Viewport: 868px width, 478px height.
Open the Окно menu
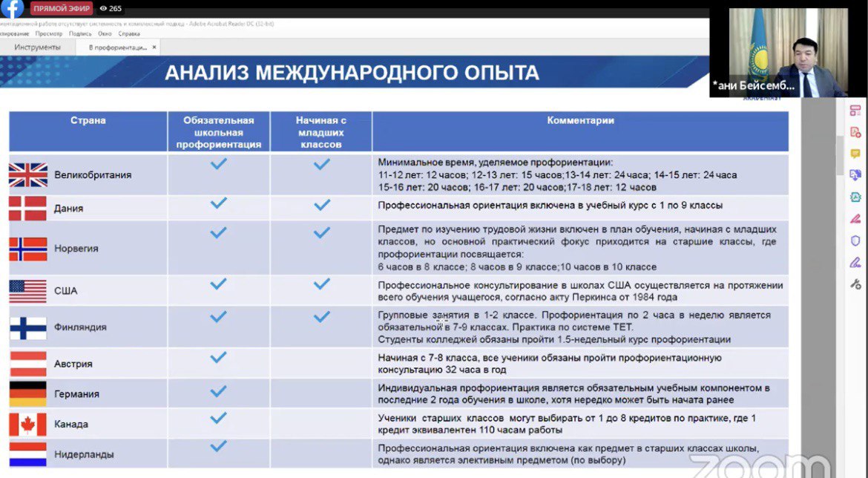[105, 34]
